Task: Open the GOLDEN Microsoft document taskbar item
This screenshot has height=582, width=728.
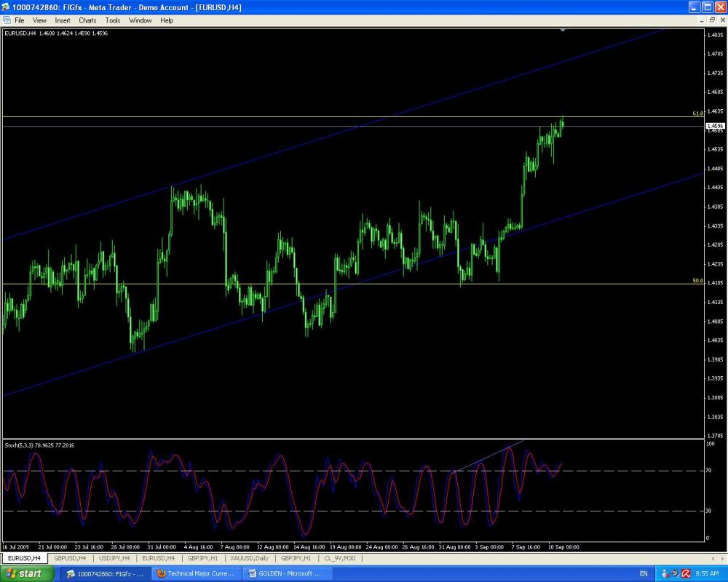Action: tap(285, 573)
